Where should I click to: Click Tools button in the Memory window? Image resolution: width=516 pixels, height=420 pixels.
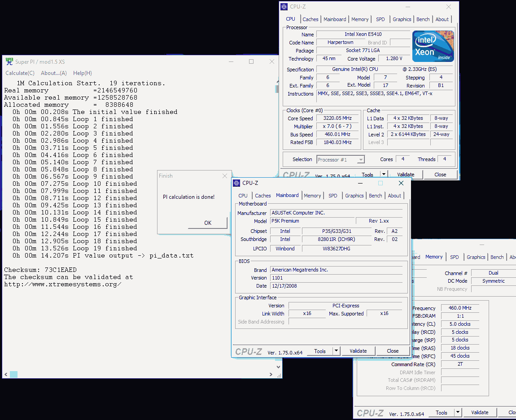pos(442,412)
